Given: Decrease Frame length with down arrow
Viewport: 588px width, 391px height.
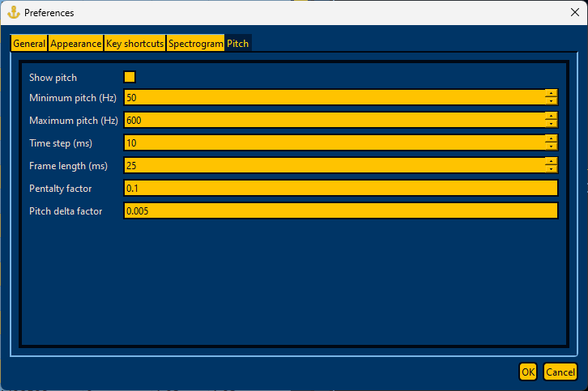Looking at the screenshot, I should click(x=551, y=169).
